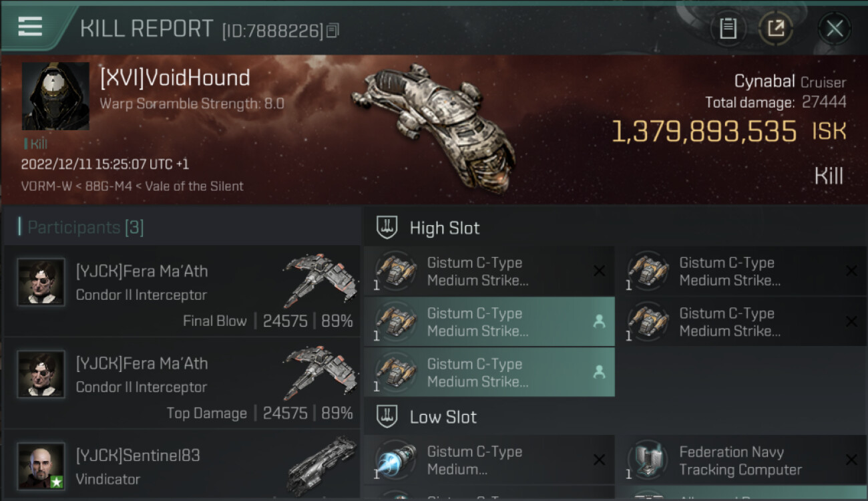Close the kill report window

click(835, 29)
